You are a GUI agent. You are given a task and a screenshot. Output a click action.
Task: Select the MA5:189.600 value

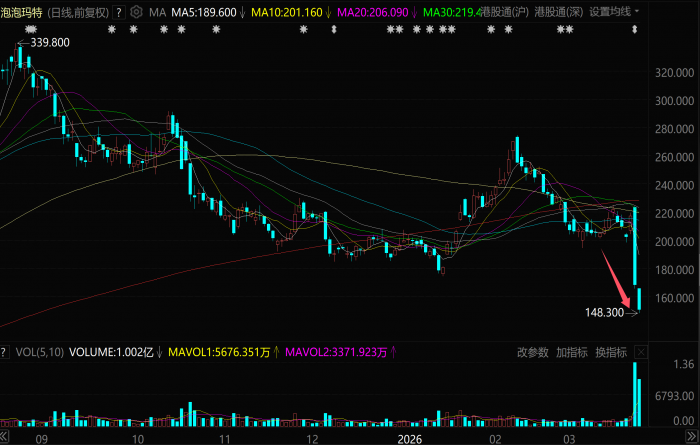204,12
